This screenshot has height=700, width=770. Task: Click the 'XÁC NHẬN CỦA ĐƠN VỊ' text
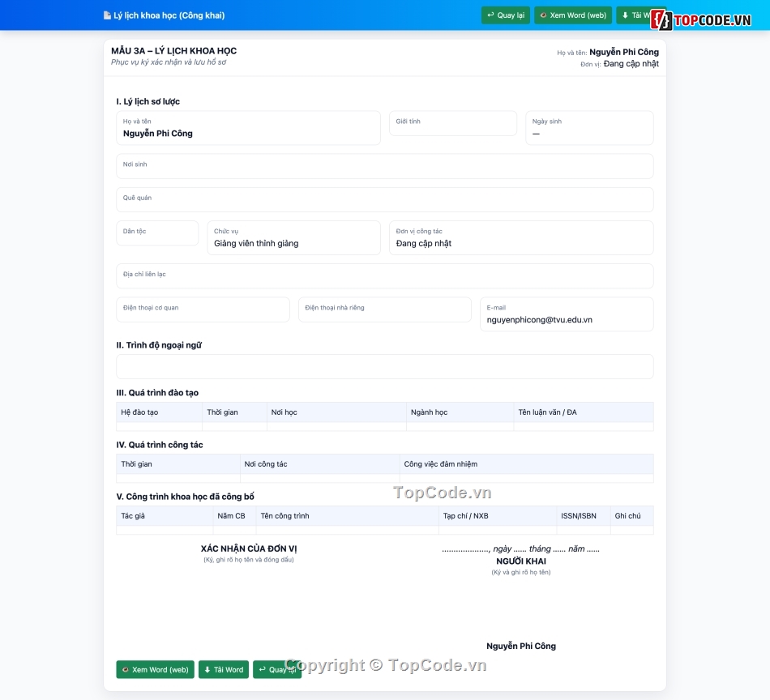249,548
